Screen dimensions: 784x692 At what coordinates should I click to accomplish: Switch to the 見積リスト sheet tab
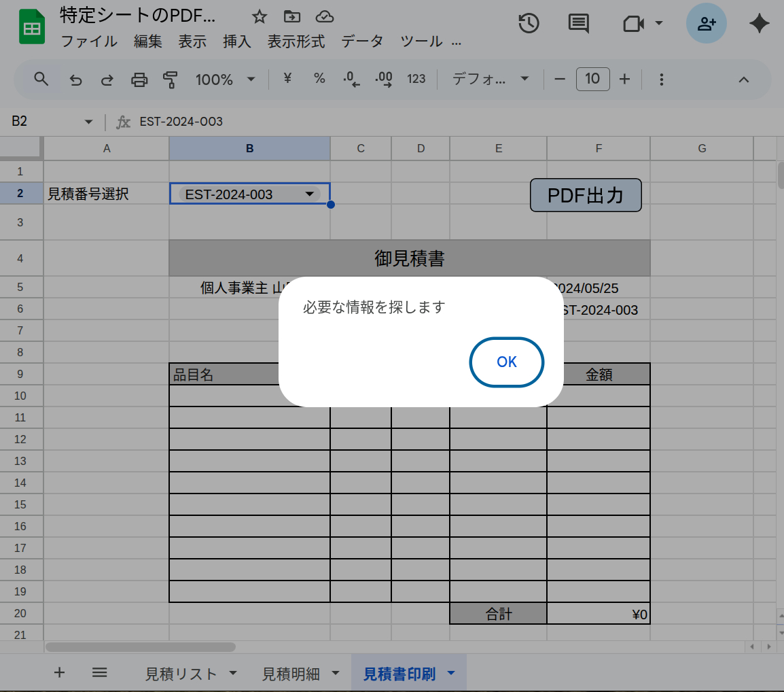point(181,674)
